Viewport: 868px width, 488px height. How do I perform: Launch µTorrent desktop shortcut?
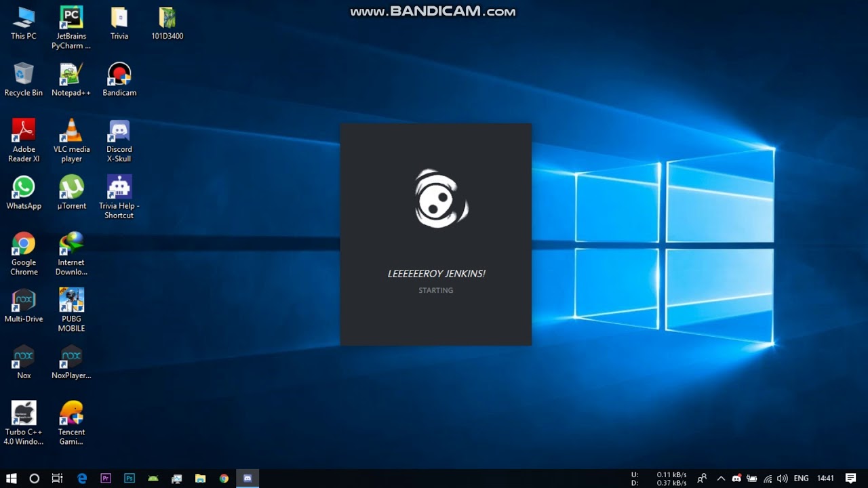[x=71, y=192]
